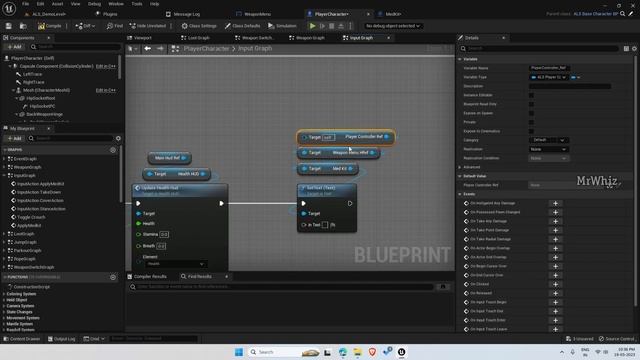Add On Clicked event

(555, 284)
